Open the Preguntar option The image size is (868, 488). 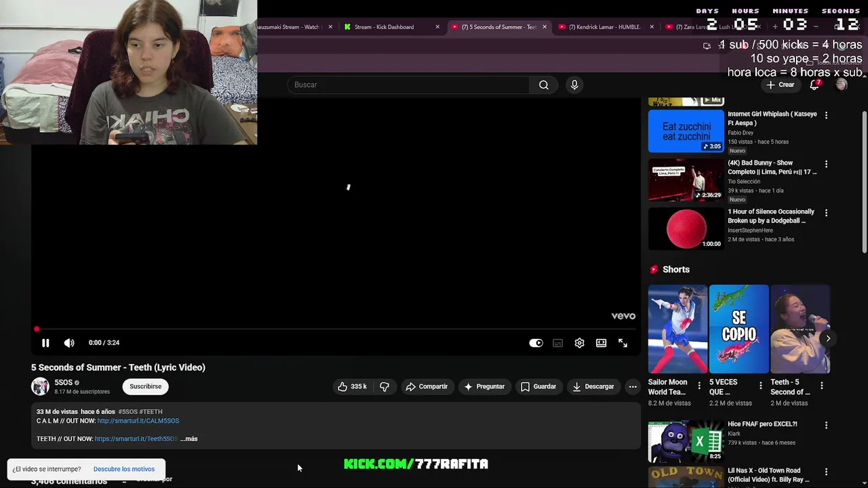tap(484, 386)
